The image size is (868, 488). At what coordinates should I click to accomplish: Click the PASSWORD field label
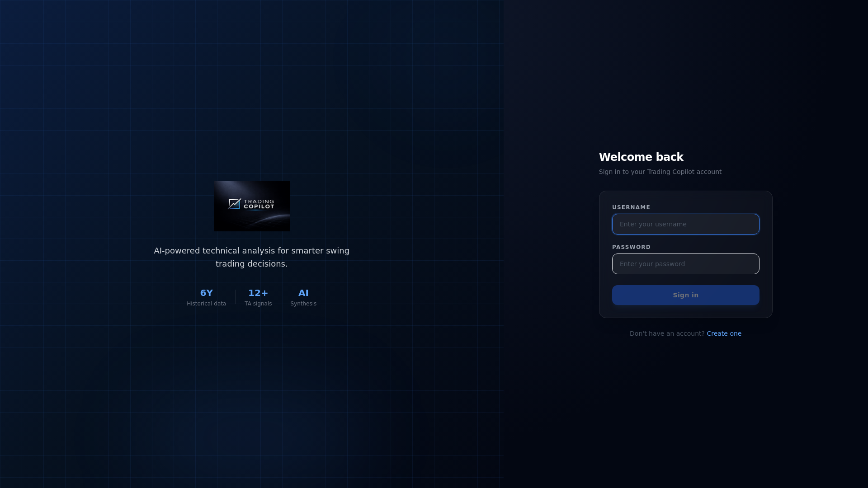(631, 247)
